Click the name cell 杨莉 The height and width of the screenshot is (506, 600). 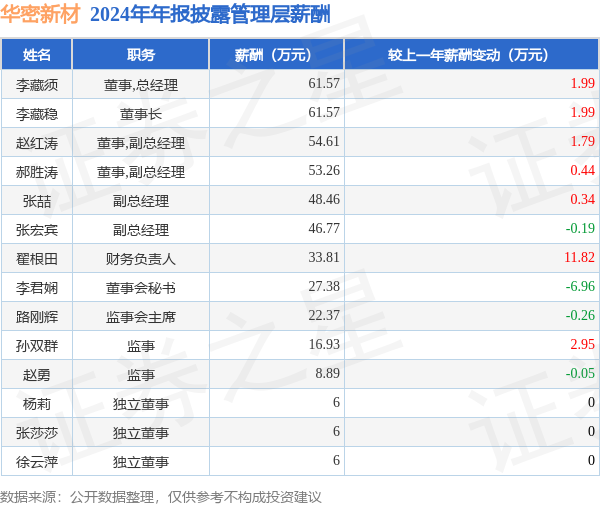(37, 404)
